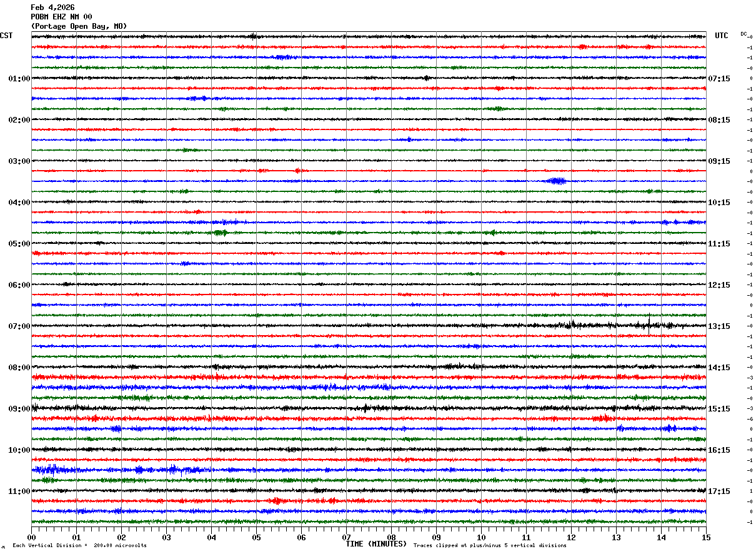
Task: Click minute tick label 04 on bottom axis
Action: point(211,537)
